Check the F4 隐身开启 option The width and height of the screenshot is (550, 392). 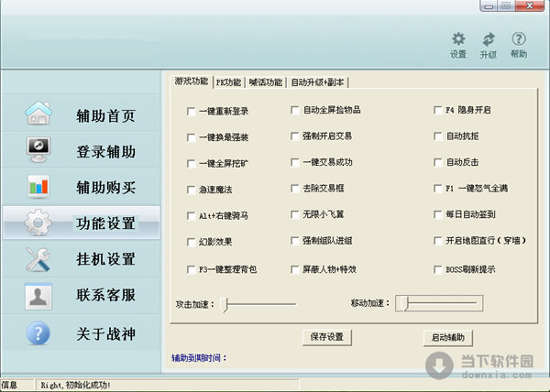pos(438,111)
